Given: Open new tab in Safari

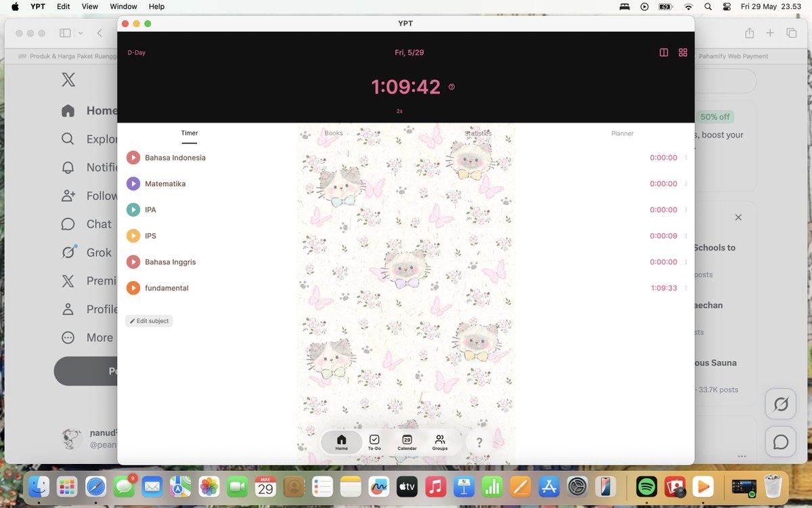Looking at the screenshot, I should [x=770, y=33].
